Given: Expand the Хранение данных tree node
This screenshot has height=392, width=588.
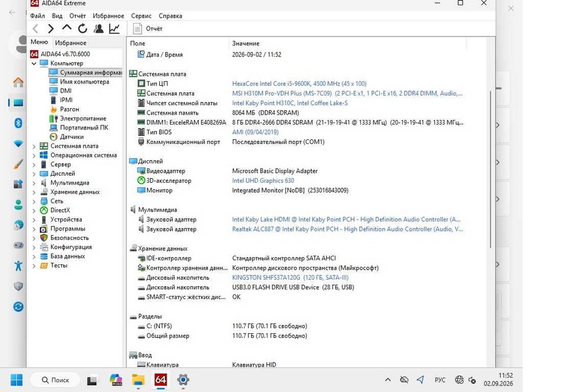Looking at the screenshot, I should 34,192.
